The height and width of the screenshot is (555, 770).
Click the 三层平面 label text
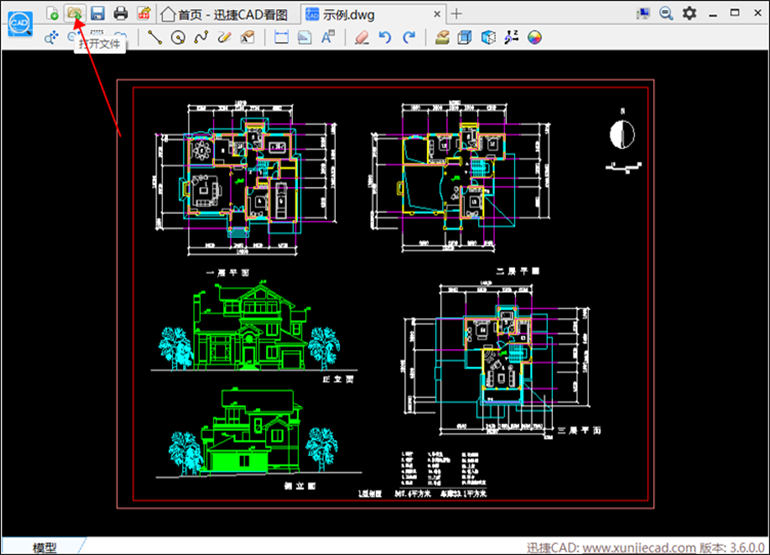coord(579,431)
